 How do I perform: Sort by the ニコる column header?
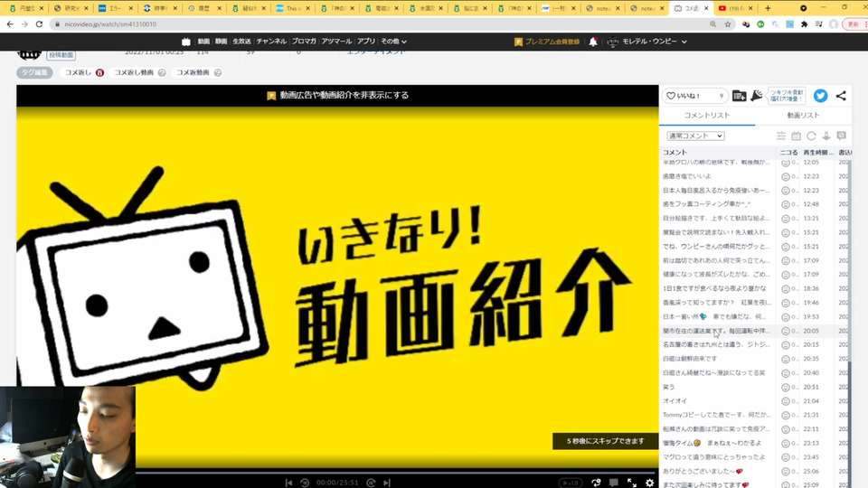click(x=788, y=152)
